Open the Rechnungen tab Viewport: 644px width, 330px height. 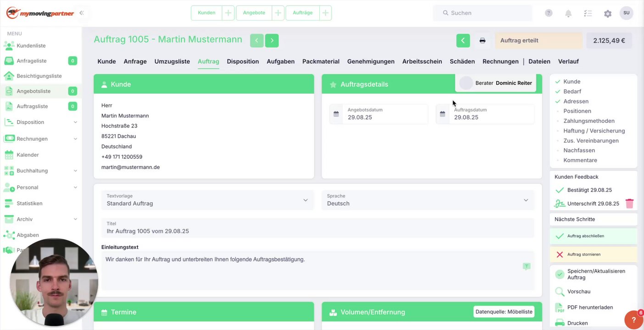pyautogui.click(x=500, y=61)
